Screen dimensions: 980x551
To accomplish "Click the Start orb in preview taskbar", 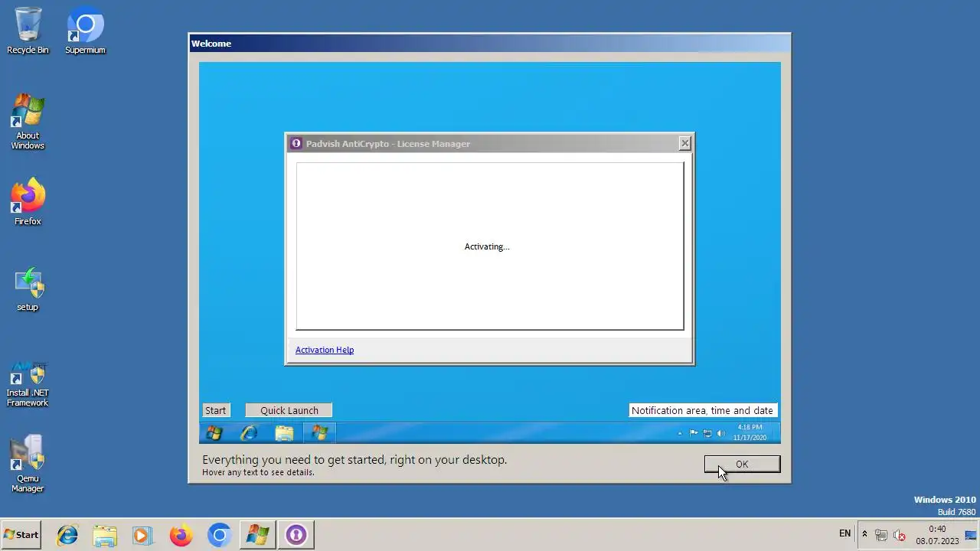I will coord(214,434).
